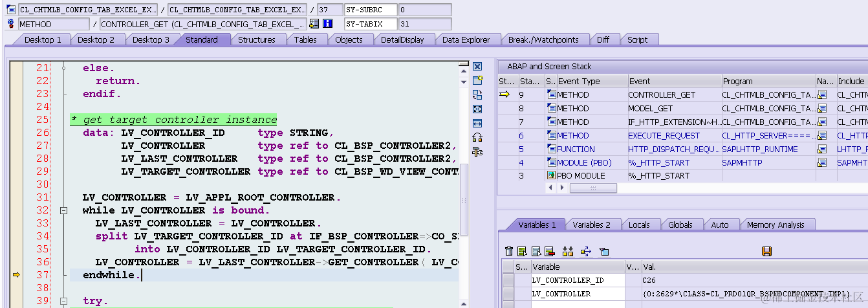This screenshot has width=868, height=308.
Task: Click the icon before the METHOD field
Action: [x=11, y=24]
